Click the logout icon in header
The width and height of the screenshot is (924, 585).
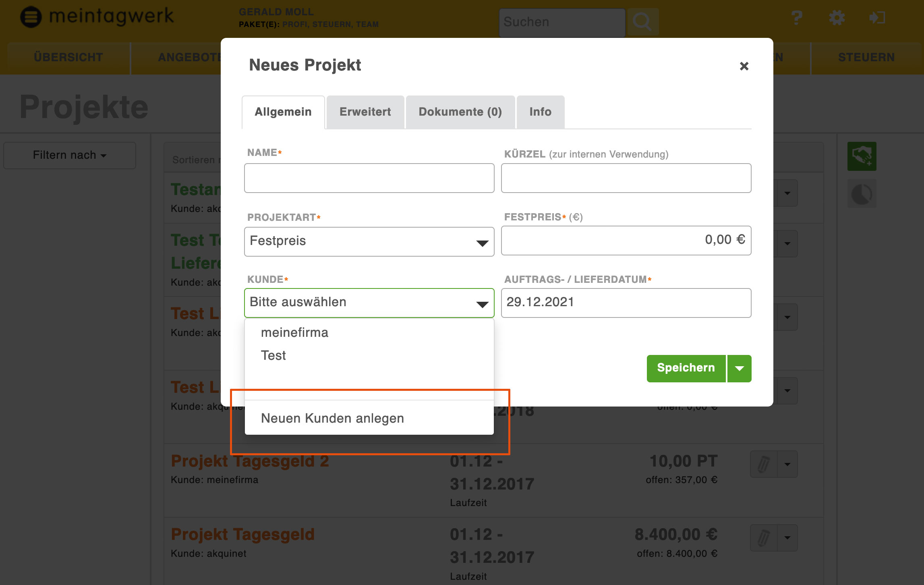[877, 18]
